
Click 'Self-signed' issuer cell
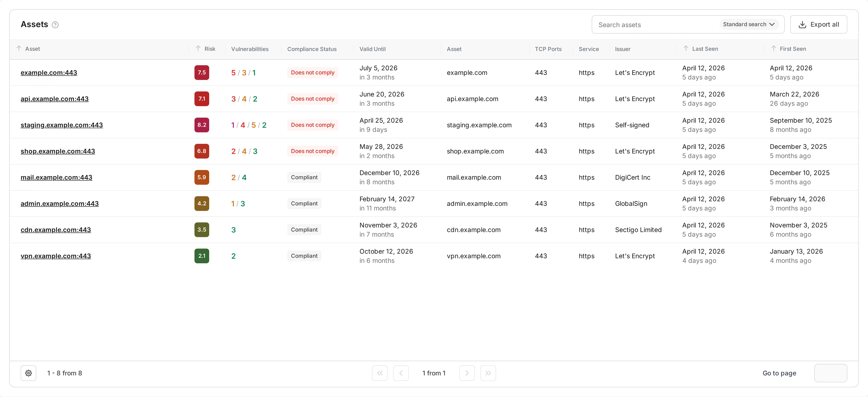coord(632,125)
